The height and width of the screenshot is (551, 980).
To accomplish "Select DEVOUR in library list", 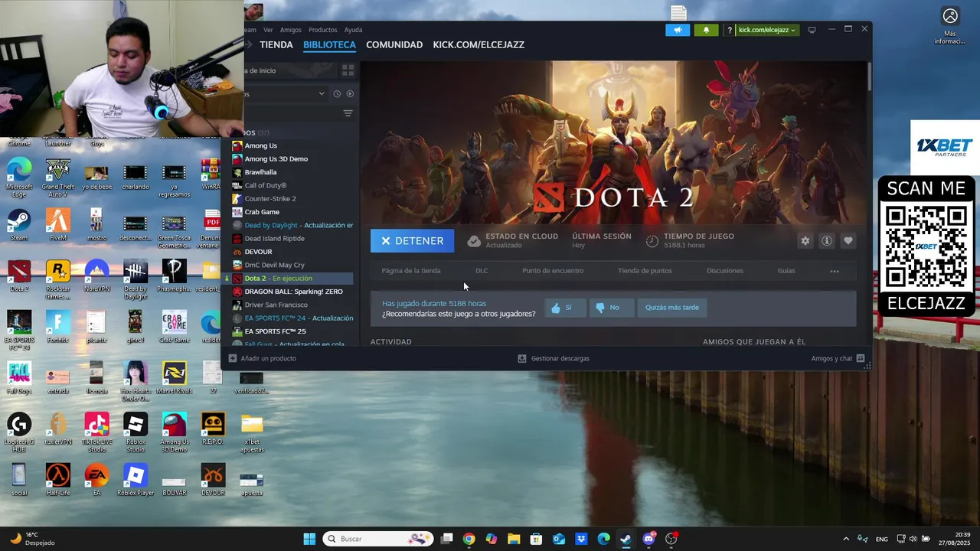I will pyautogui.click(x=292, y=252).
